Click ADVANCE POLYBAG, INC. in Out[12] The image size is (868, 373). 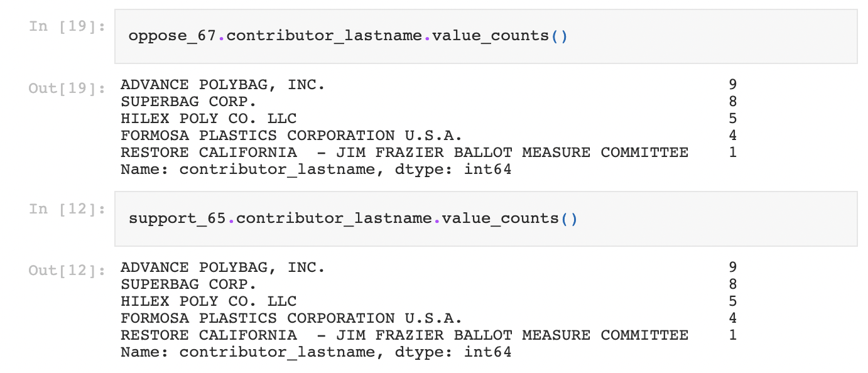pyautogui.click(x=223, y=268)
